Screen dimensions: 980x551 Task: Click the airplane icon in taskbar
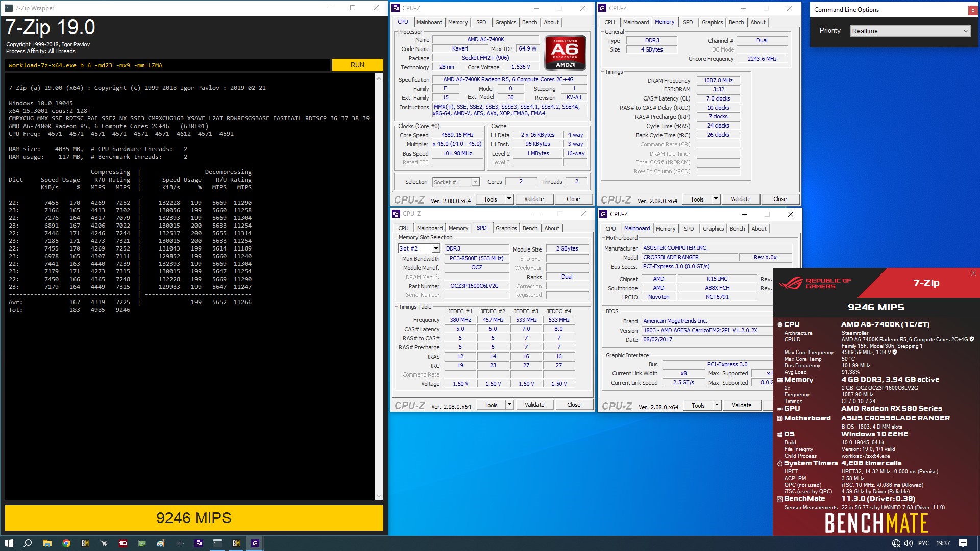tap(104, 543)
